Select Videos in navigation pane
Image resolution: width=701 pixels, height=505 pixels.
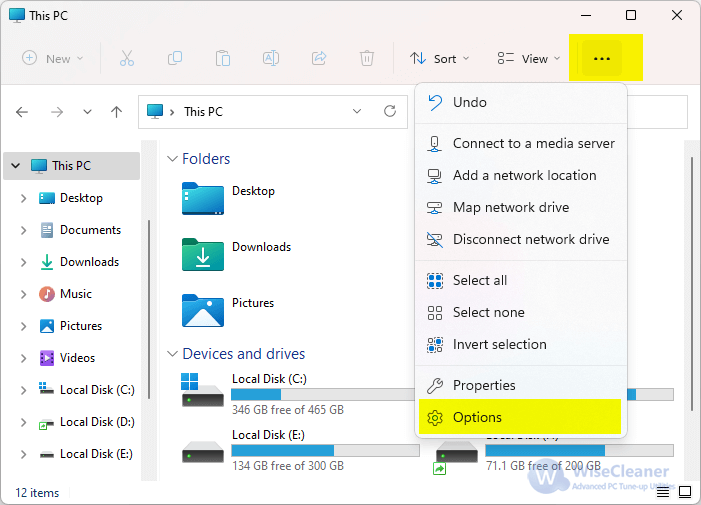[77, 358]
